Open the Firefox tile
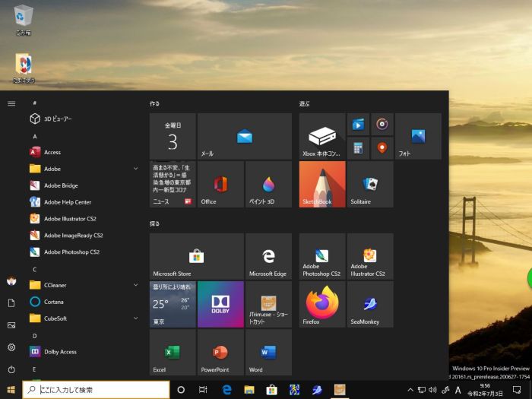532x399 pixels. coord(322,305)
